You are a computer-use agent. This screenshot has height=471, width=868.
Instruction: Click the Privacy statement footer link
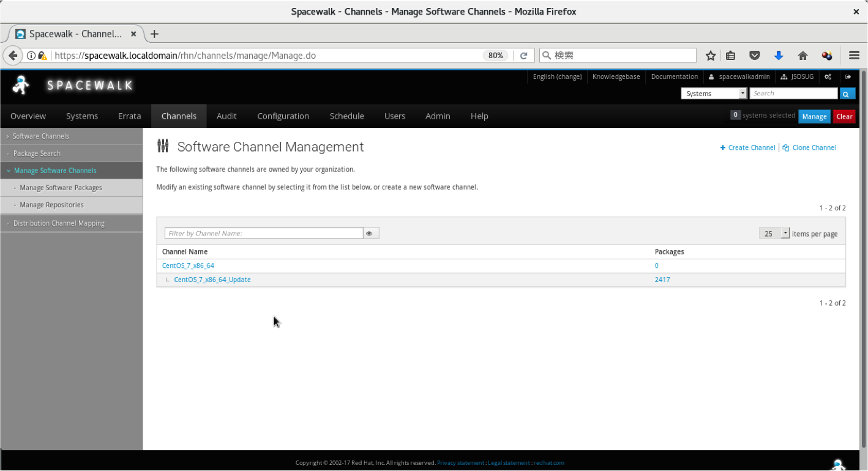pos(460,463)
